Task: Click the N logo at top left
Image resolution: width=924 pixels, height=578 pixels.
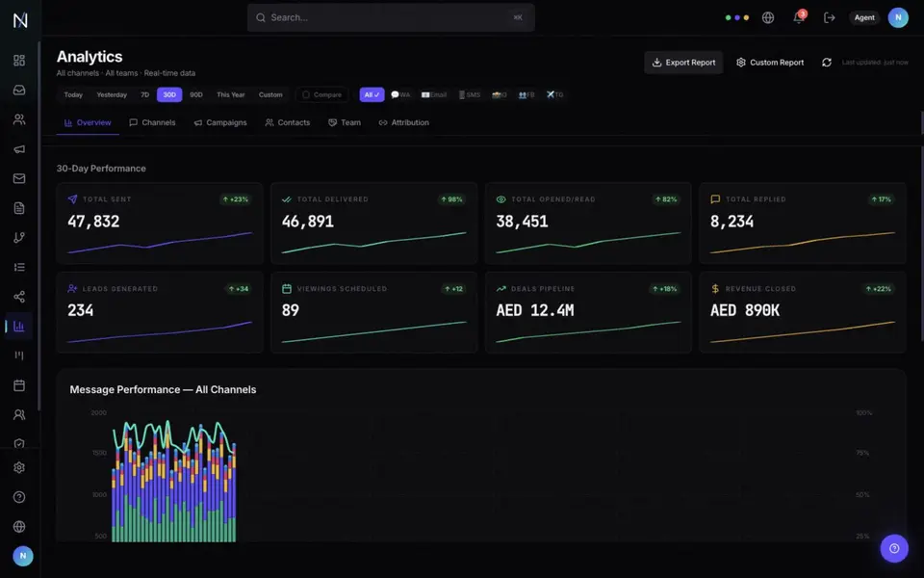Action: click(x=20, y=20)
